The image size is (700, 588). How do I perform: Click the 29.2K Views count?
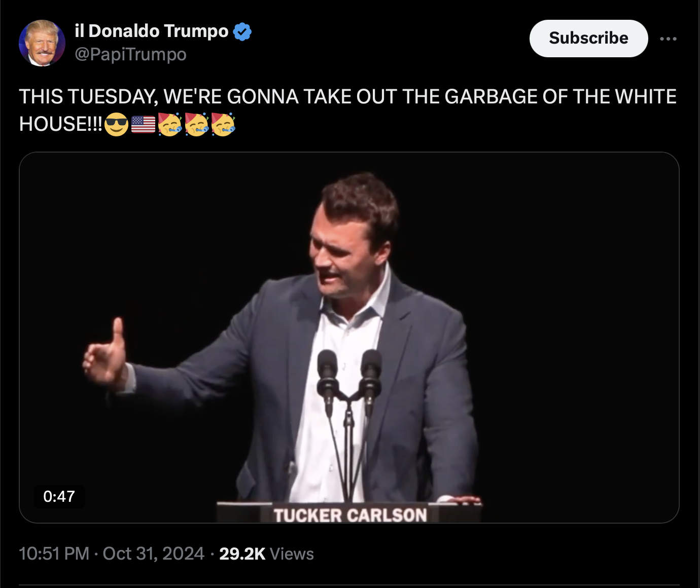pos(266,554)
